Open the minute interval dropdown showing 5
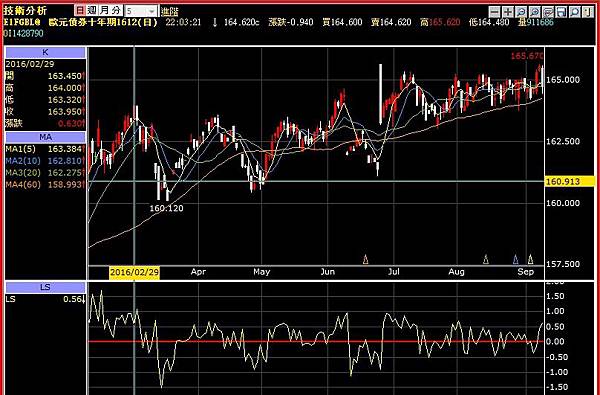Screen dimensions: 600x395 point(141,11)
